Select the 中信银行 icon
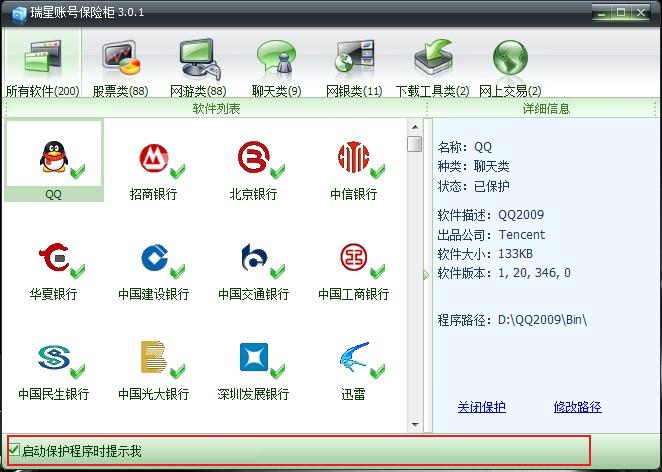 coord(354,157)
